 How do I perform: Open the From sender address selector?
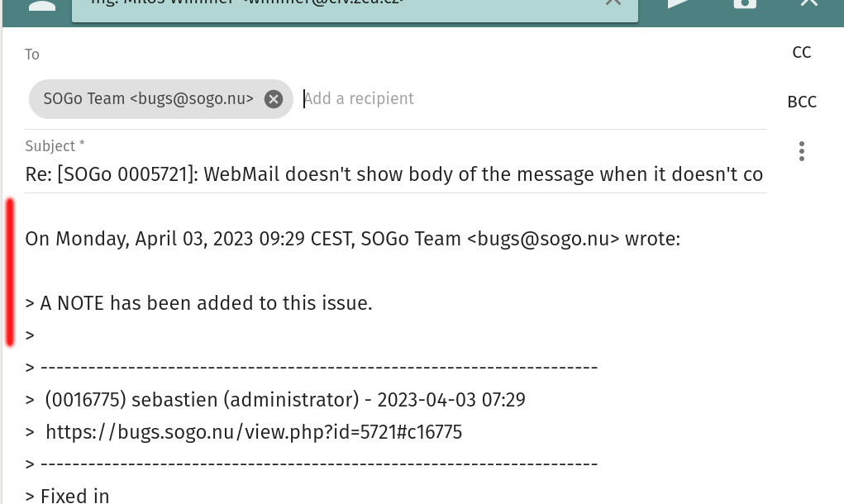[x=331, y=5]
